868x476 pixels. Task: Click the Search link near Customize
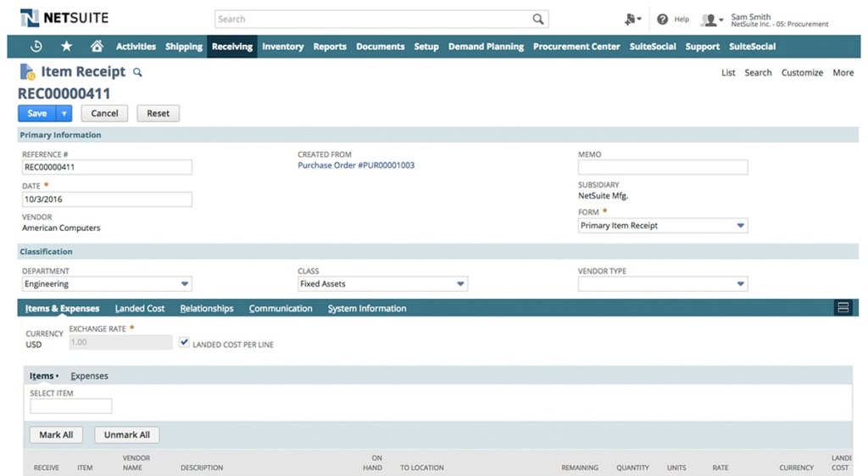click(758, 73)
